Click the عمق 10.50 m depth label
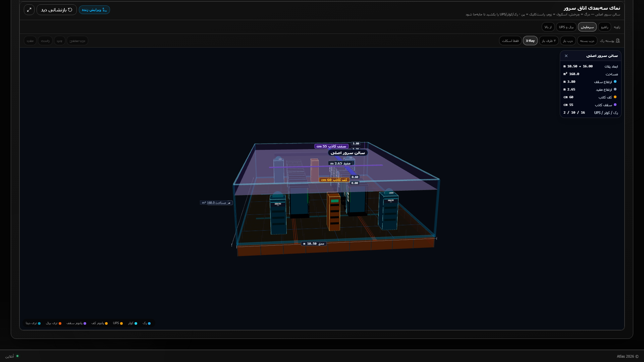 tap(314, 244)
